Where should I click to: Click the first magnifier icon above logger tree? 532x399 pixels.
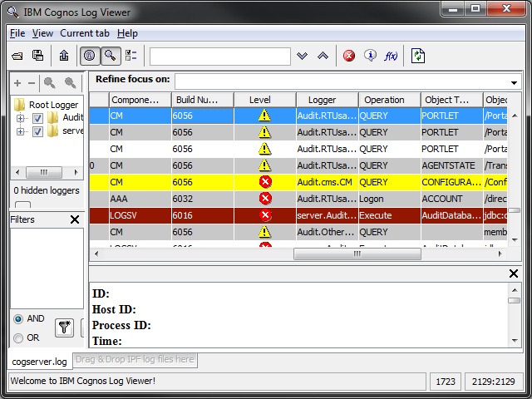coord(50,83)
